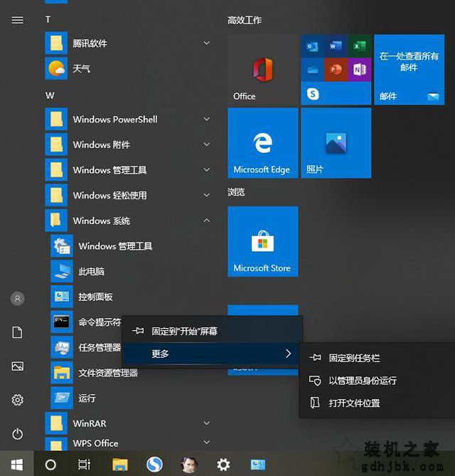The width and height of the screenshot is (455, 476).
Task: Open the Excel icon in Office tile group
Action: tap(360, 46)
